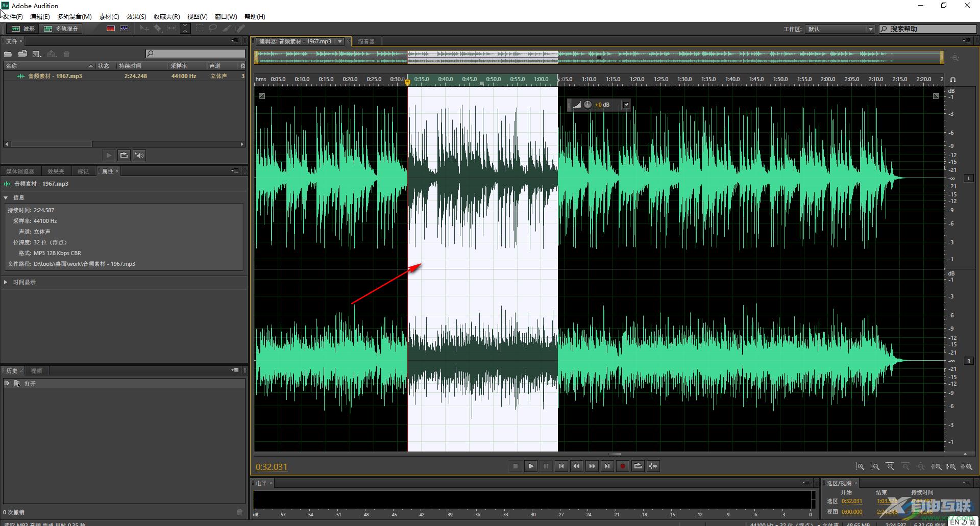Screen dimensions: 980x526
Task: Click zoom in amplitude icon
Action: (x=860, y=467)
